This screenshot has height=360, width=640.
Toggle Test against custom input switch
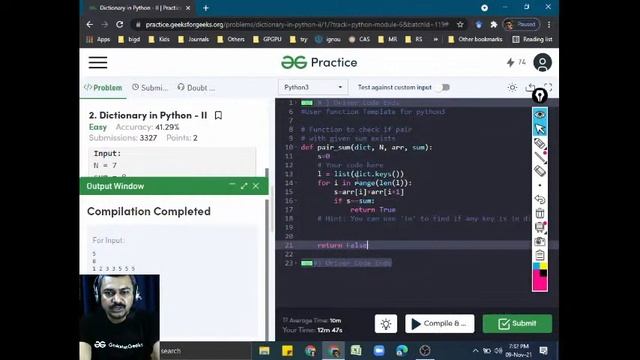pos(443,87)
